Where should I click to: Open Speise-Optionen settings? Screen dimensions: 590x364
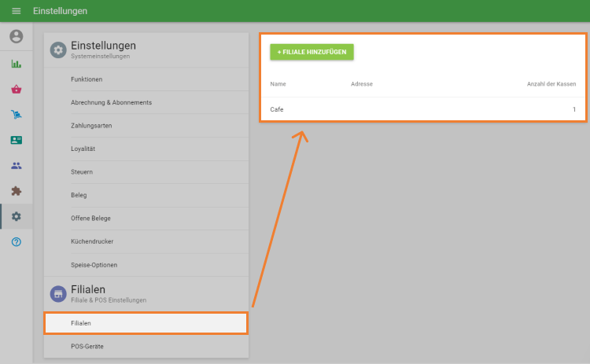click(94, 265)
